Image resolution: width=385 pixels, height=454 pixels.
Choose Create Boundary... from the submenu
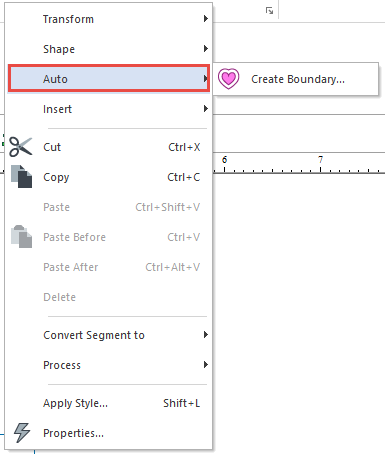296,79
